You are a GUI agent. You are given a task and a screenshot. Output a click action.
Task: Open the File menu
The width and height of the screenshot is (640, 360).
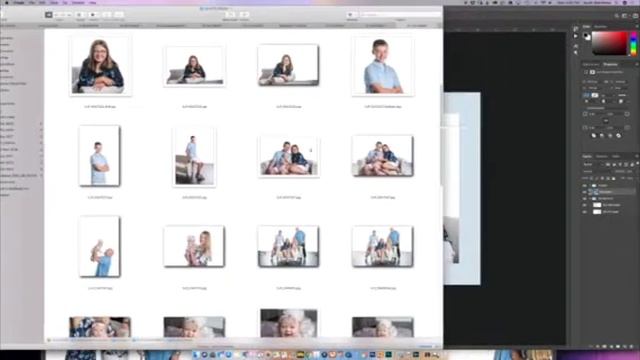(x=32, y=2)
